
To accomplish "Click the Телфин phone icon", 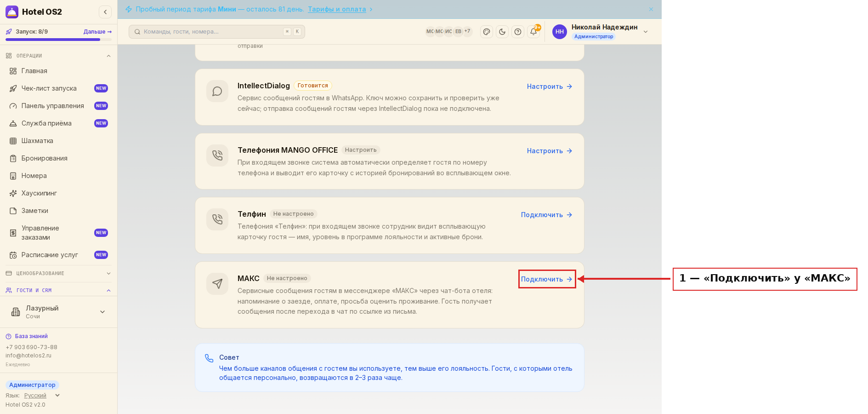I will point(217,219).
